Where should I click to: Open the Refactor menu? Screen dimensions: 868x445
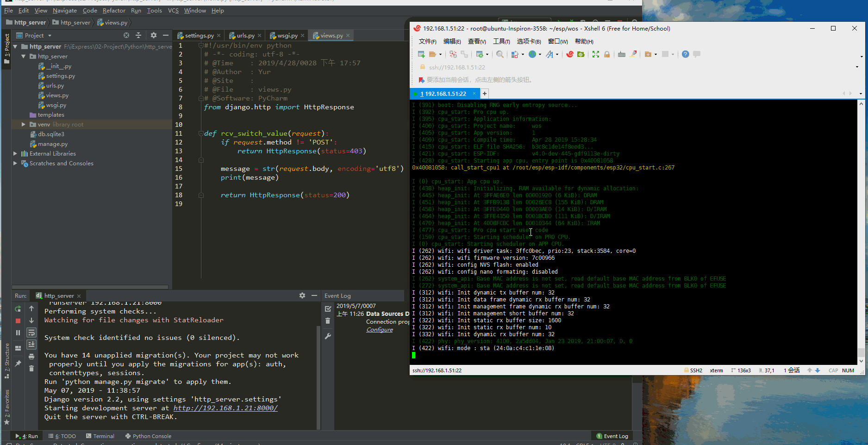click(x=114, y=11)
